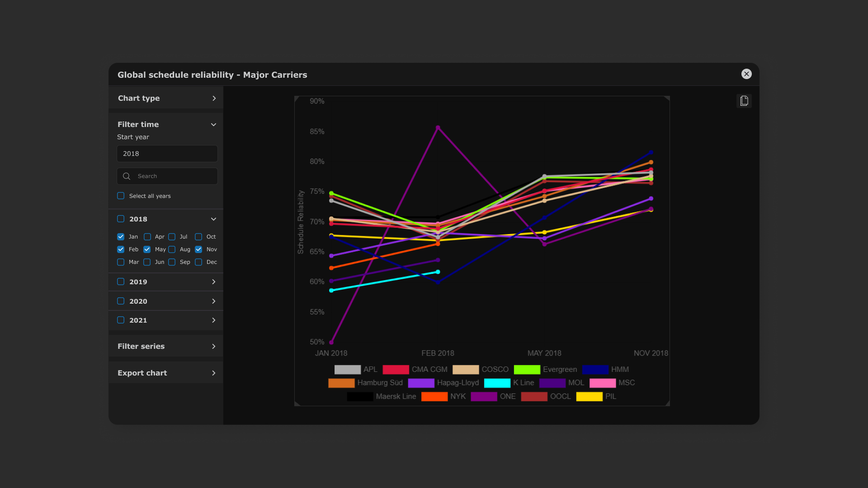Close the Global schedule reliability dialog

coord(746,74)
